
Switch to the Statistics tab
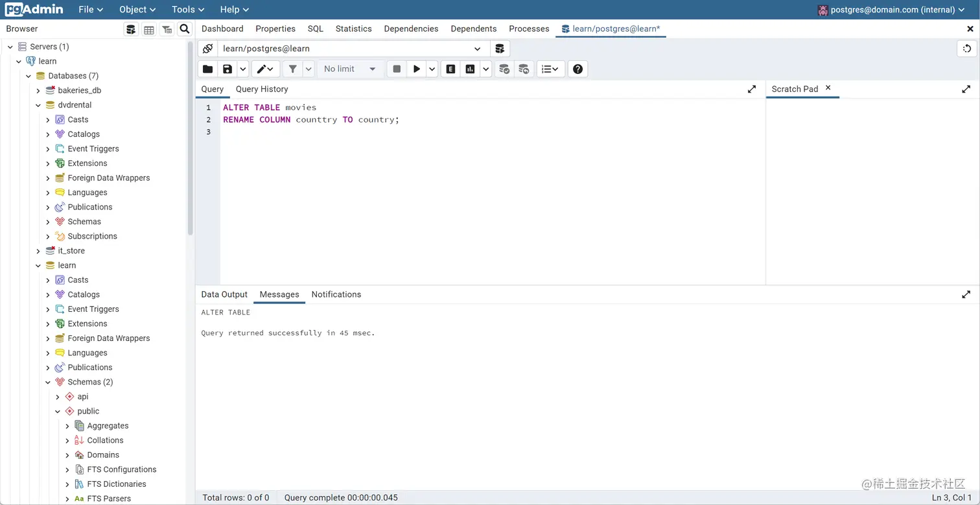pos(354,29)
